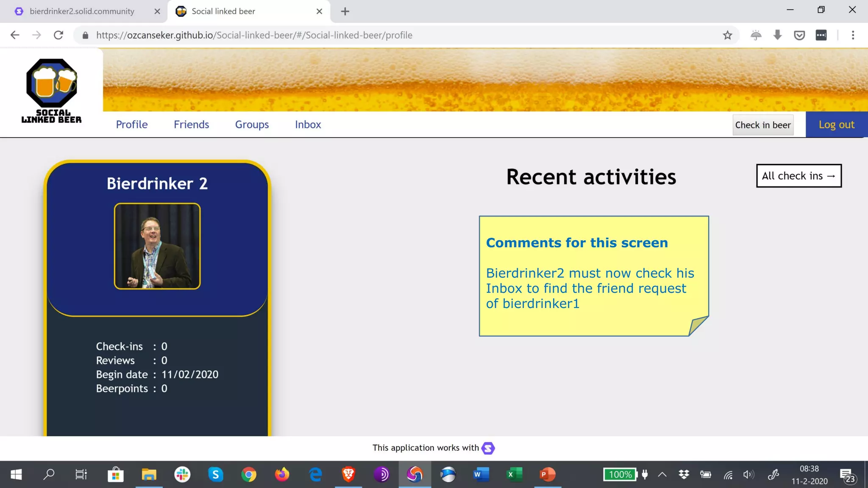Close the bierdrinker2.solid.community tab
This screenshot has height=488, width=868.
(157, 11)
